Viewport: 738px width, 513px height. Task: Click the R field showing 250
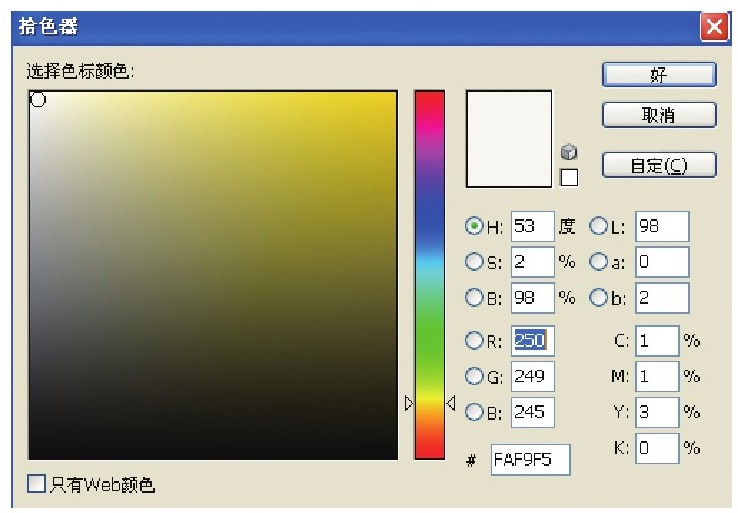[533, 340]
